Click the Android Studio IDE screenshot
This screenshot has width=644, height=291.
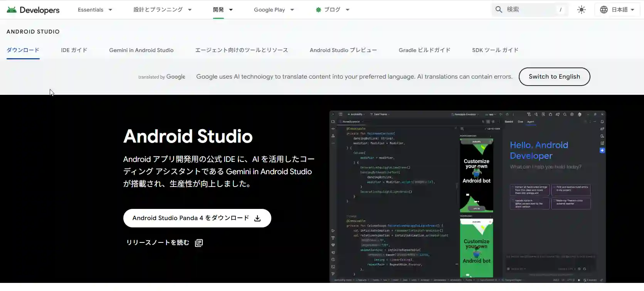click(467, 197)
